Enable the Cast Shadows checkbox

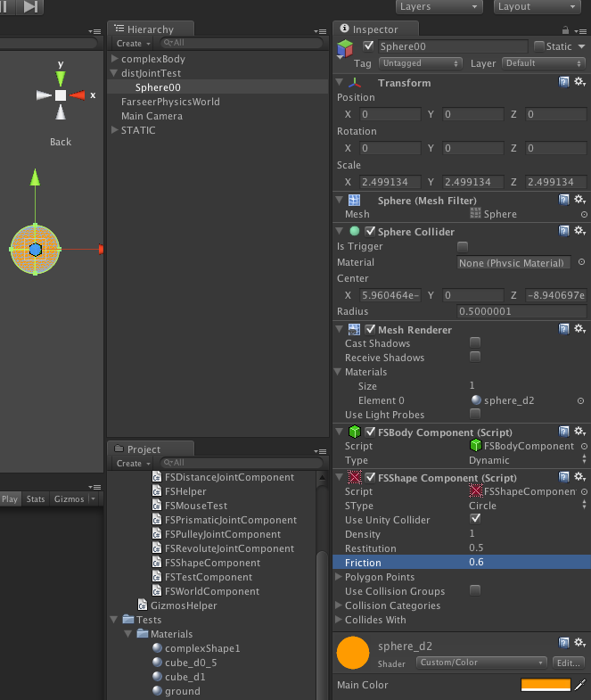475,342
